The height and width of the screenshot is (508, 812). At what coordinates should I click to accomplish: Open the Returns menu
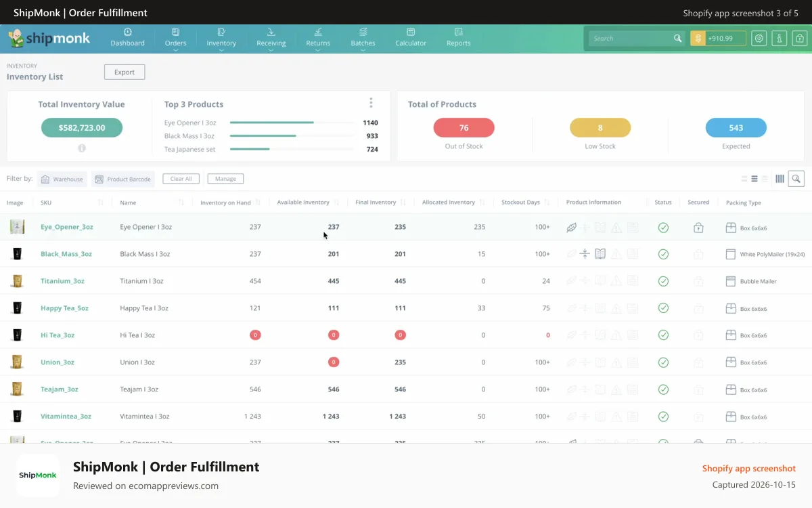pyautogui.click(x=318, y=39)
